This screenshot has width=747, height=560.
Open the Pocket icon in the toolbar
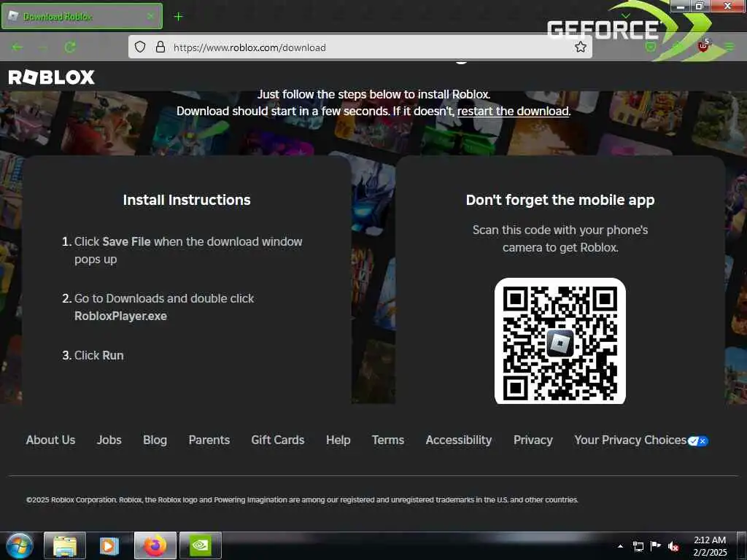[x=650, y=47]
